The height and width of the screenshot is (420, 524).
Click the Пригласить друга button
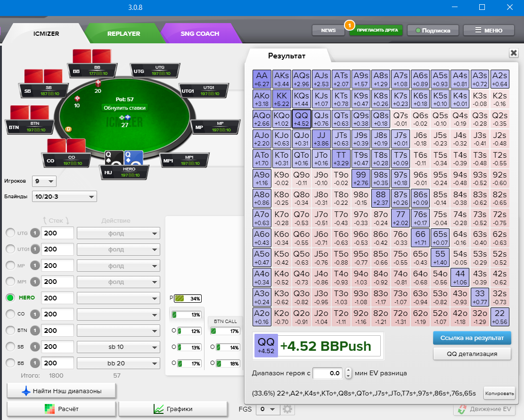[x=377, y=31]
